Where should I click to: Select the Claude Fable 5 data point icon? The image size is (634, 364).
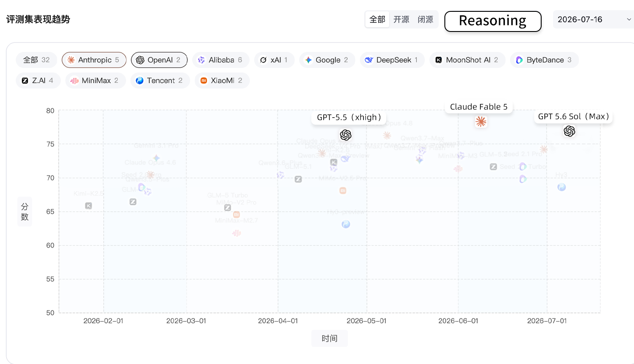coord(481,122)
